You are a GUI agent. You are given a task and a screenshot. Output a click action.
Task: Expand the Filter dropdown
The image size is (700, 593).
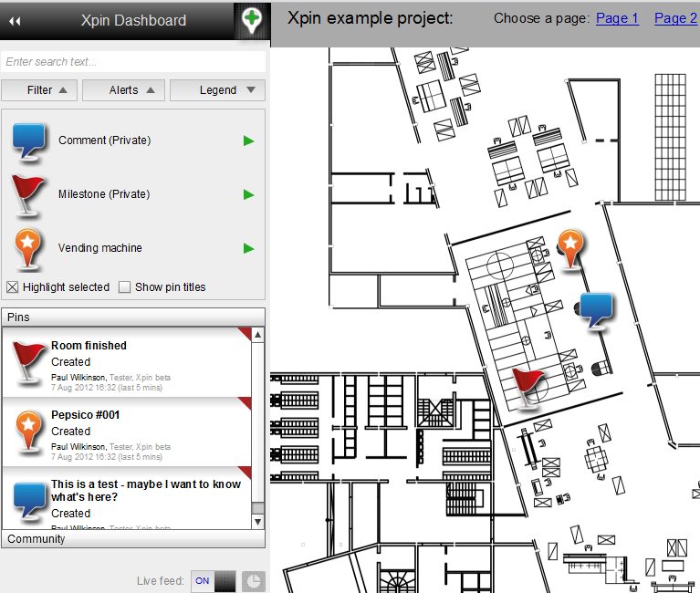point(39,90)
